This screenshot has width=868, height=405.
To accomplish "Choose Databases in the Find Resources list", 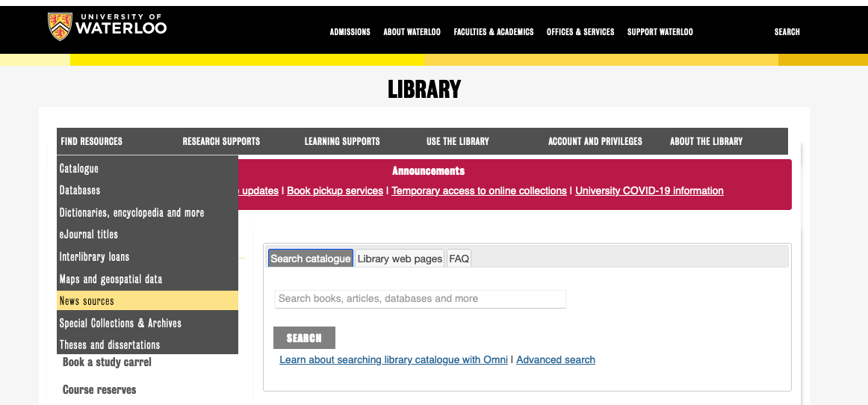I will coord(80,191).
